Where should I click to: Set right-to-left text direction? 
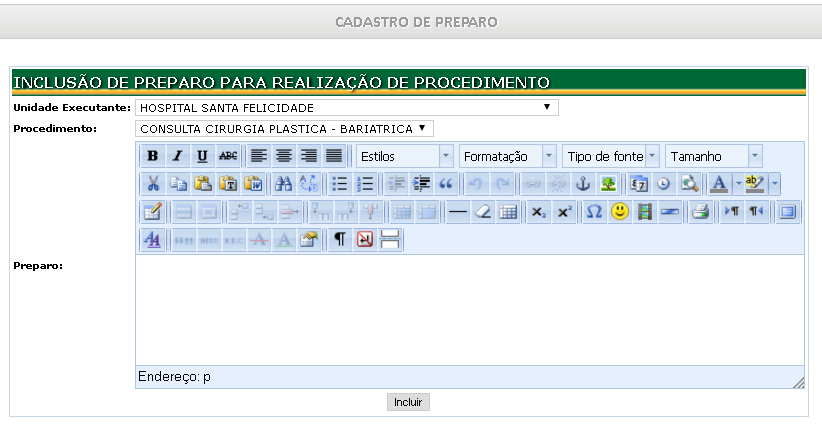tap(756, 212)
